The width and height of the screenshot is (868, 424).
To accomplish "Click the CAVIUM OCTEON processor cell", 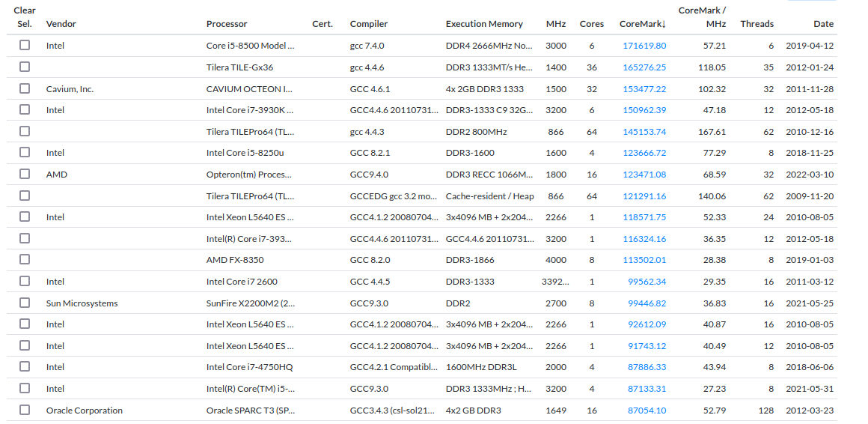I will (x=250, y=88).
